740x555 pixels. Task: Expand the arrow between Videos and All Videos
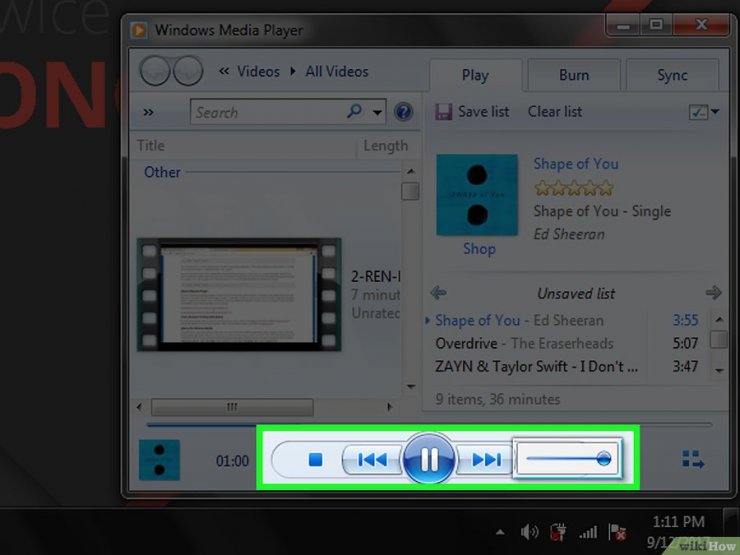click(x=293, y=71)
